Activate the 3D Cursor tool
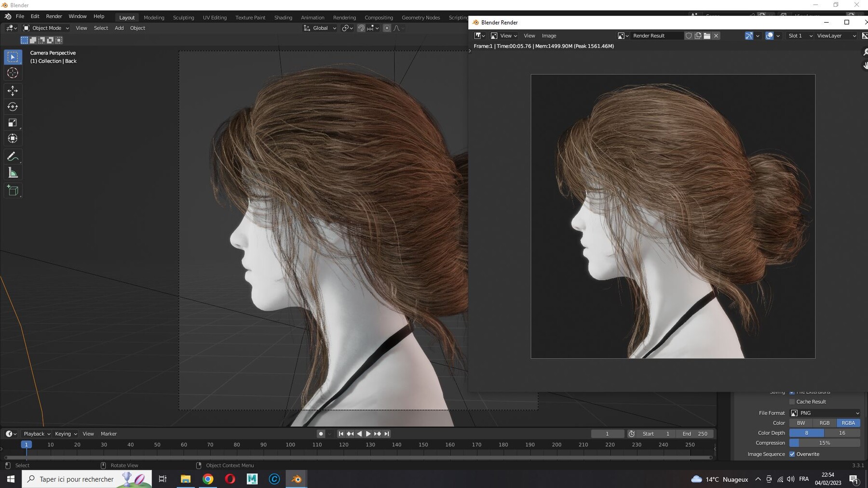 pos(13,73)
